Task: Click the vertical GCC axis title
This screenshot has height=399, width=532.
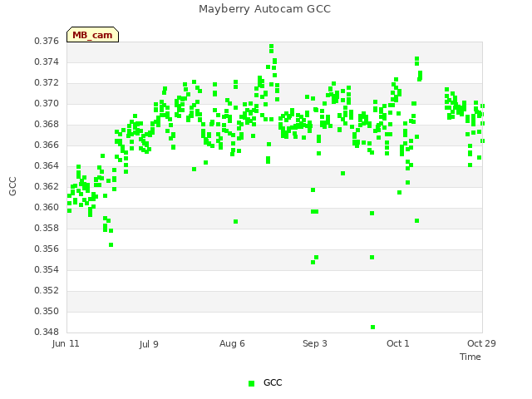Action: point(12,186)
